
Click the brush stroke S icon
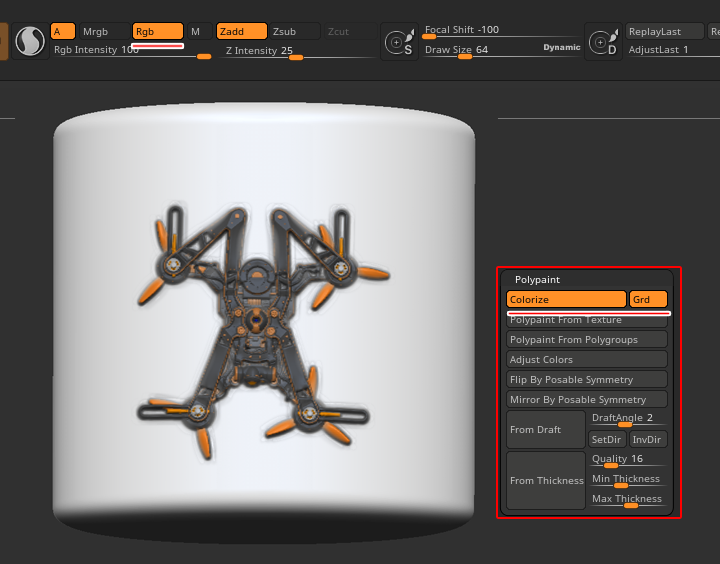tap(30, 42)
